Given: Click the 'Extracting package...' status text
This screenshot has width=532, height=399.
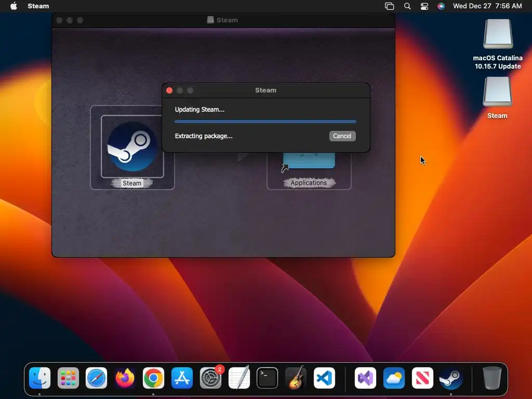Looking at the screenshot, I should (204, 136).
